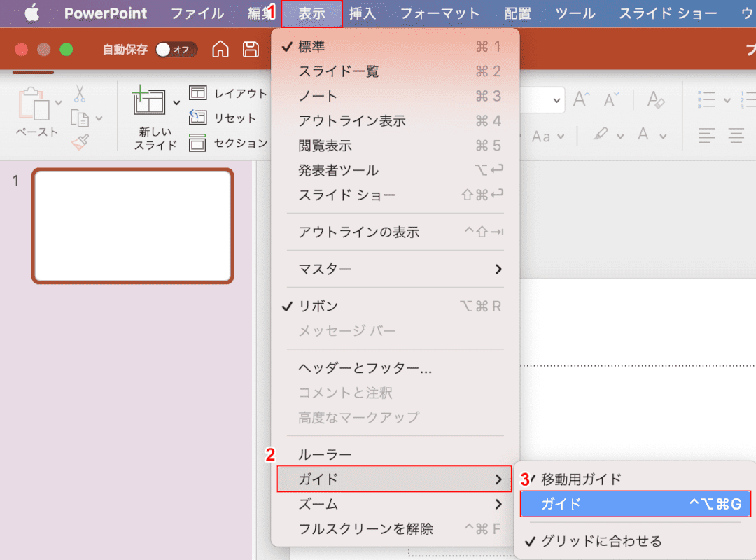Open the PowerPoint application menu
The image size is (756, 560).
106,13
